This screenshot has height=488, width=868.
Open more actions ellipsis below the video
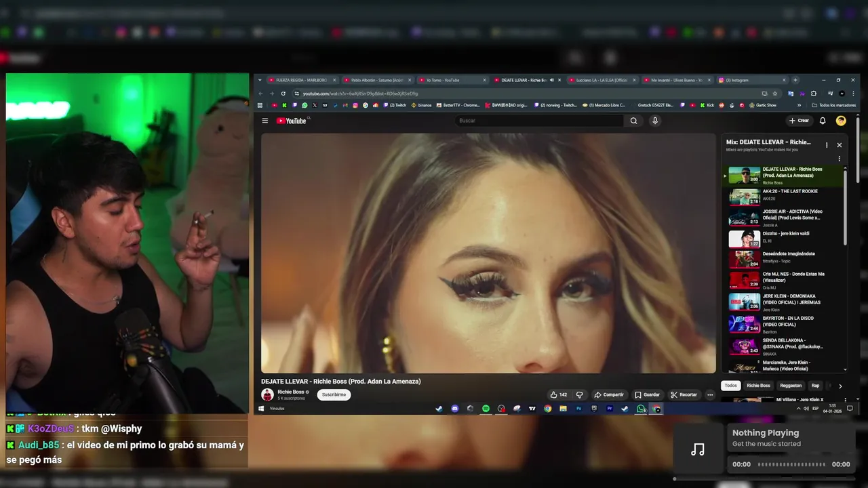point(710,394)
